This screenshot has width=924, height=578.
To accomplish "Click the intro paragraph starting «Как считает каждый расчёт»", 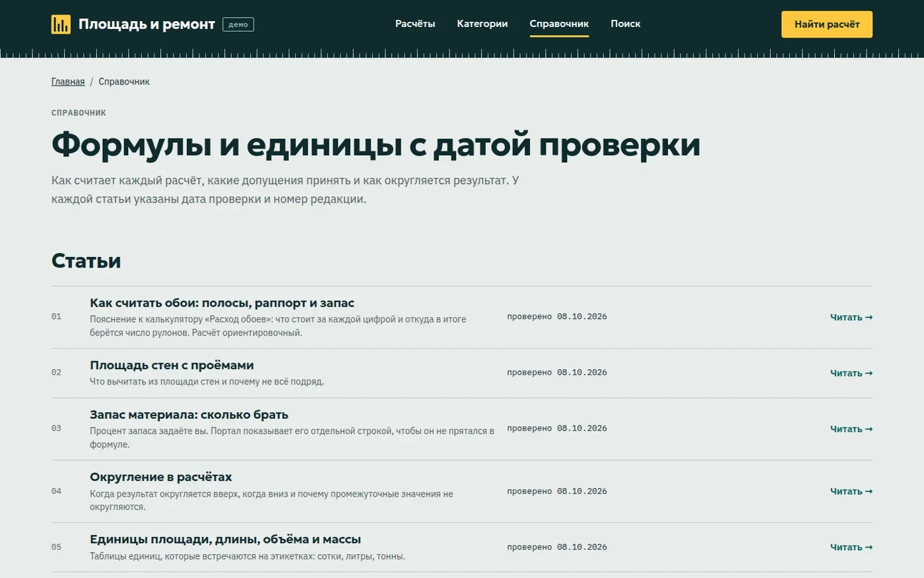I will pos(285,190).
